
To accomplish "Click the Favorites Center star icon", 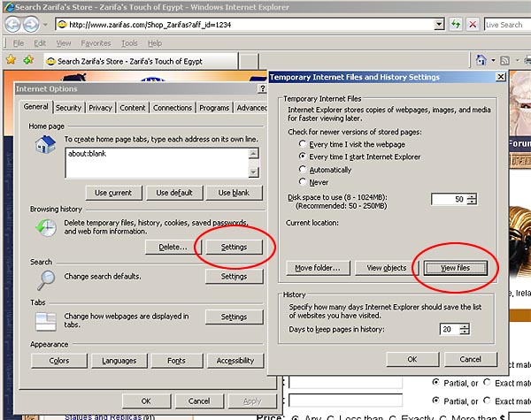I will click(12, 60).
